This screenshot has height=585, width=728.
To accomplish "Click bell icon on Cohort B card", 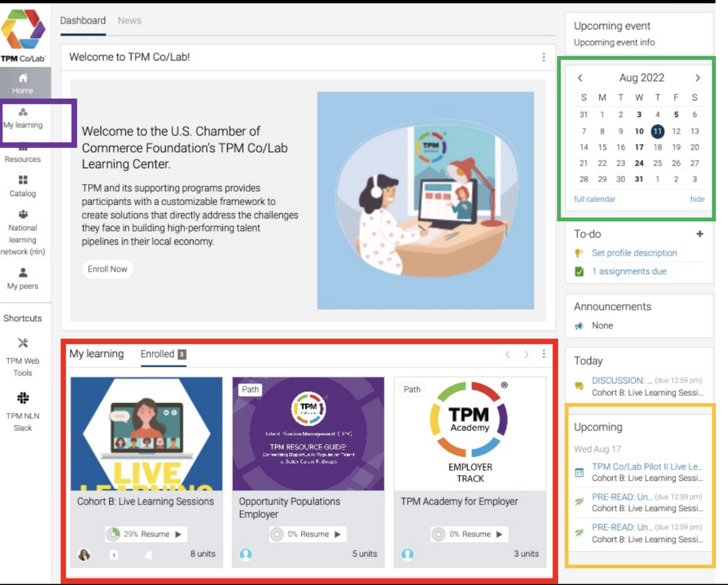I will tap(148, 555).
